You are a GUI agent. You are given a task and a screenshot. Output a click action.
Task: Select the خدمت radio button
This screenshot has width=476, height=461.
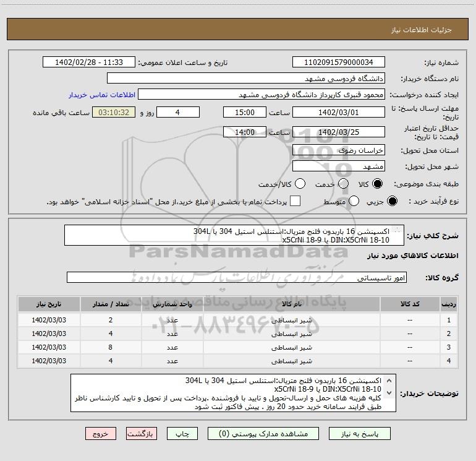pyautogui.click(x=343, y=184)
